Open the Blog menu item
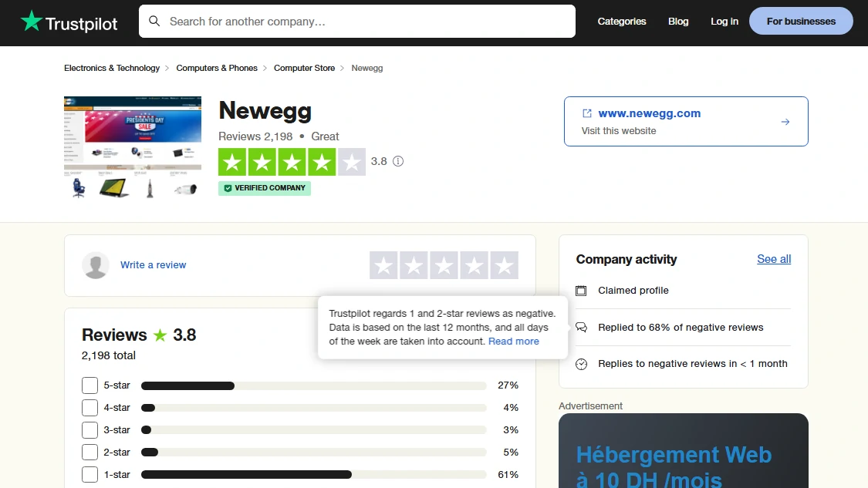 pos(678,21)
